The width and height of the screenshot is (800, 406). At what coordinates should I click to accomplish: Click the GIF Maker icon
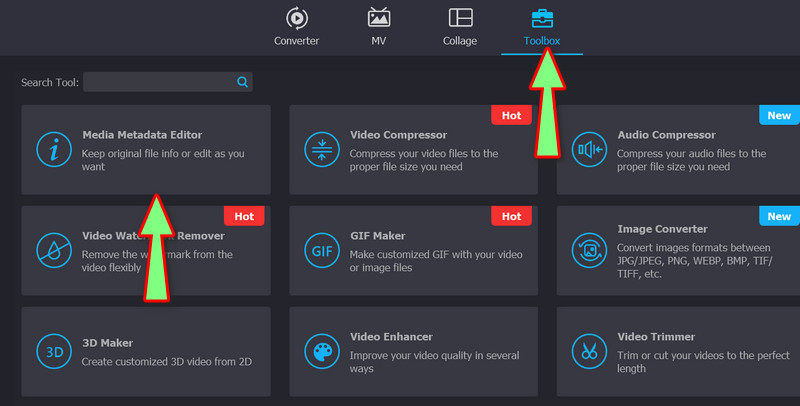pos(321,249)
